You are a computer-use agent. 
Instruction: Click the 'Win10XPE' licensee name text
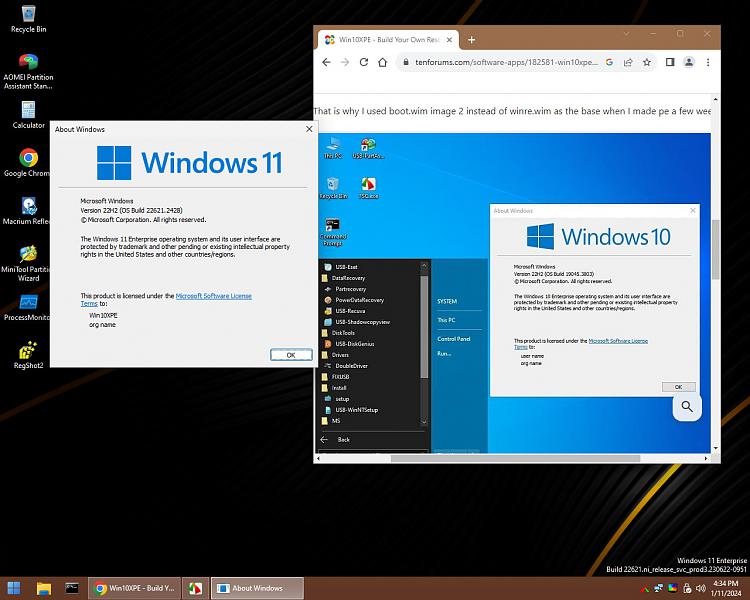click(x=103, y=315)
